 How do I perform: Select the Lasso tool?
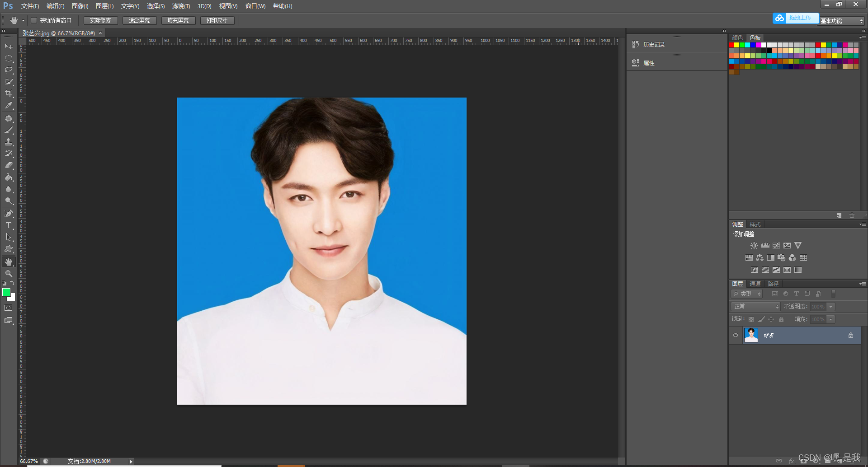[9, 70]
